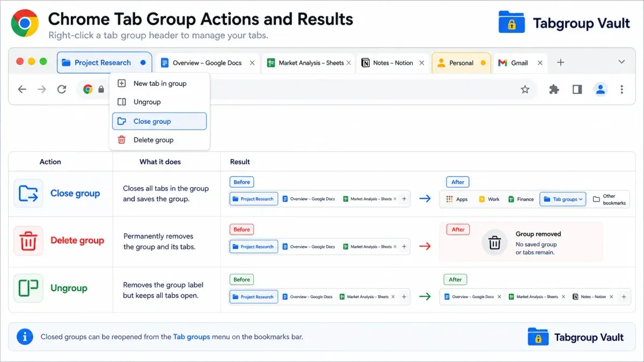
Task: Click the site info lock icon
Action: (x=101, y=90)
